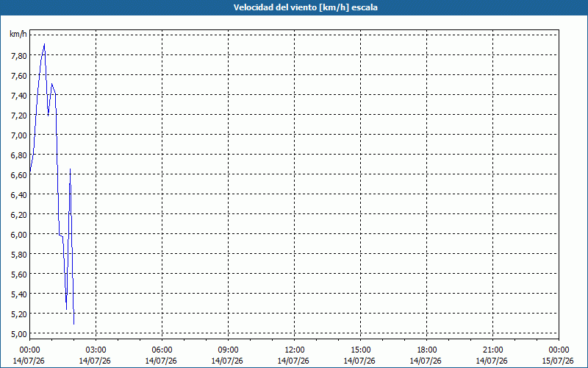Click the lowest point of the blue line
588x368 pixels.
(x=74, y=324)
